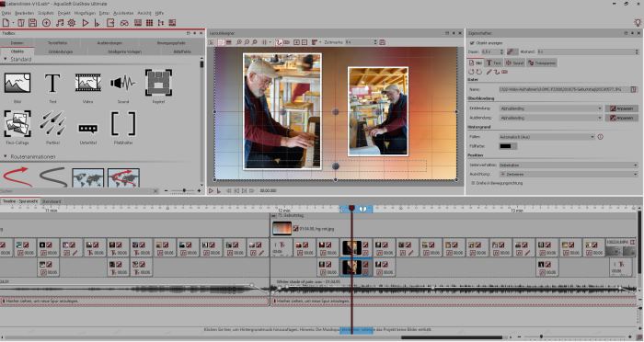The height and width of the screenshot is (342, 644).
Task: Toggle the Objekt anzeigen checkbox
Action: coord(472,42)
